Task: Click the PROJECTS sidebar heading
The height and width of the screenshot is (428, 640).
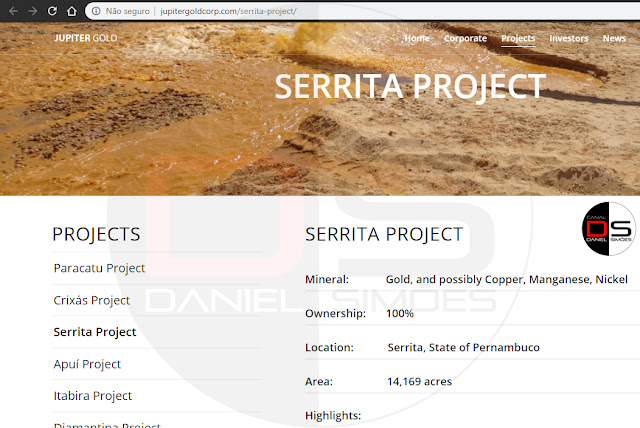Action: point(96,234)
